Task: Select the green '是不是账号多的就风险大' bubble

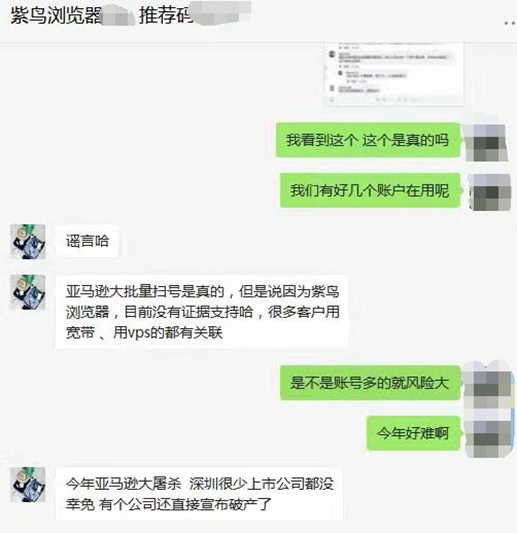Action: tap(370, 383)
